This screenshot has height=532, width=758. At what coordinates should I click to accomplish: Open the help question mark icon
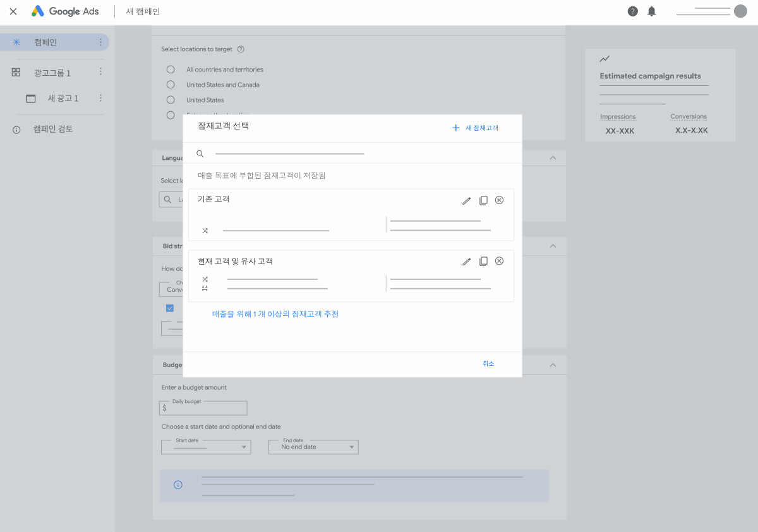point(632,11)
